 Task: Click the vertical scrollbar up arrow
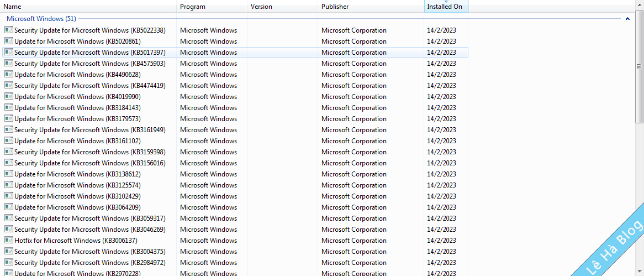point(640,4)
